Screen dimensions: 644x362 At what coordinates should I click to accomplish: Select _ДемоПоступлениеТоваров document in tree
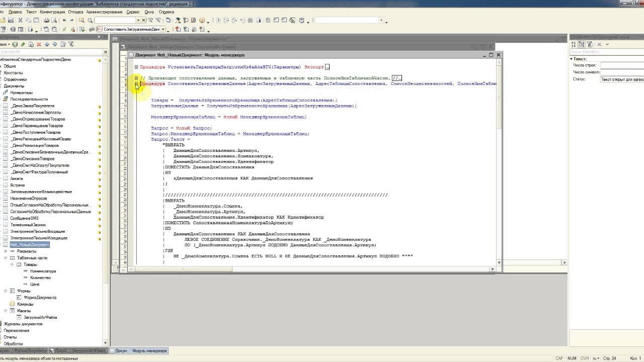point(35,132)
